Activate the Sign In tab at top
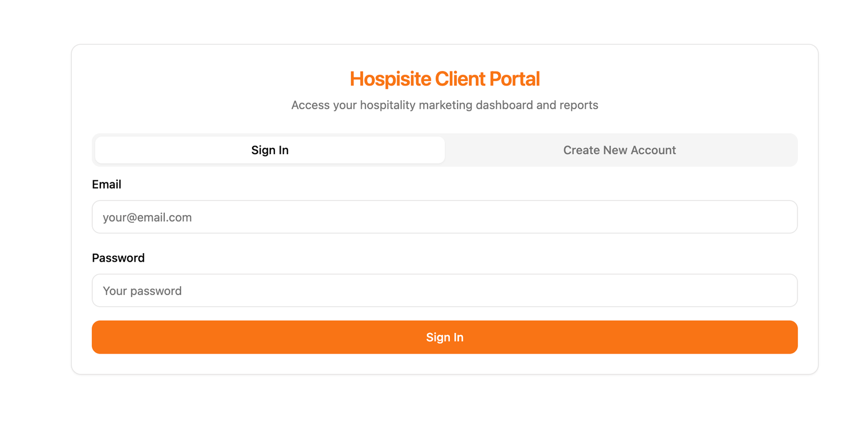Viewport: 868px width, 422px height. (x=270, y=150)
